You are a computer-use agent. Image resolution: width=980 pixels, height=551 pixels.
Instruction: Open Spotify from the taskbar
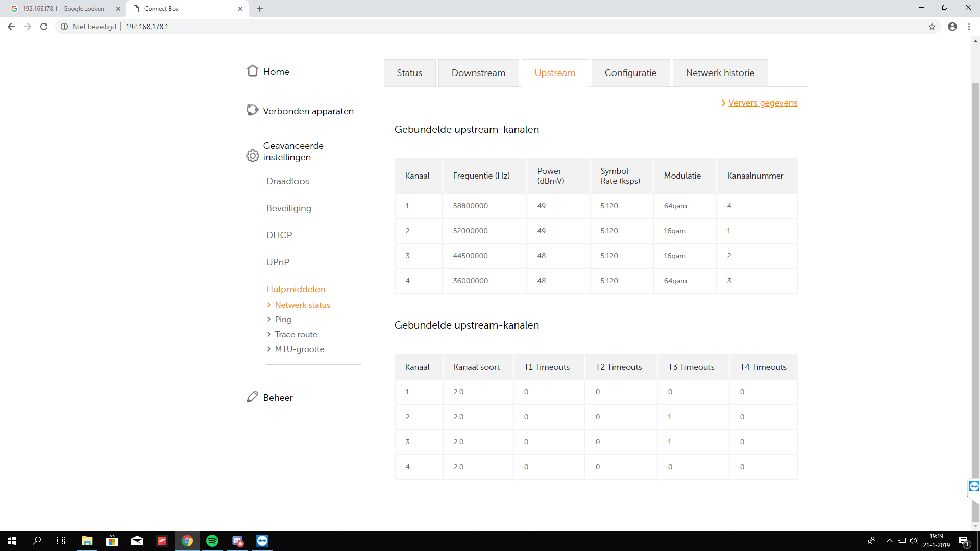click(x=212, y=541)
